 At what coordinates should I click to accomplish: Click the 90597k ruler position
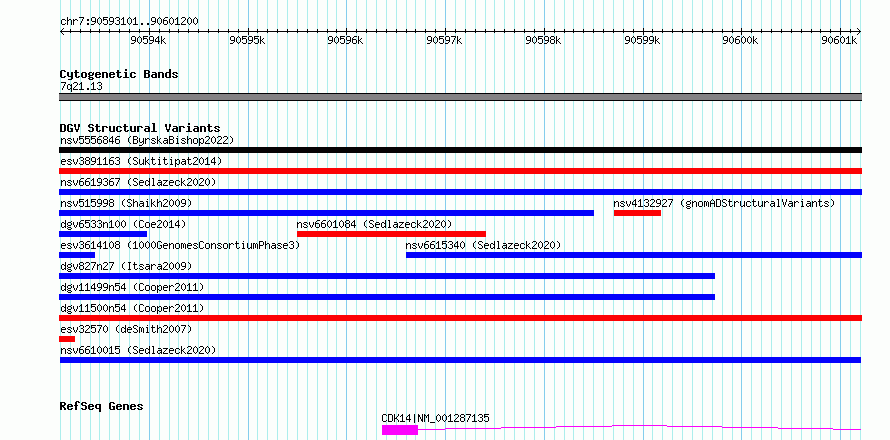(445, 40)
